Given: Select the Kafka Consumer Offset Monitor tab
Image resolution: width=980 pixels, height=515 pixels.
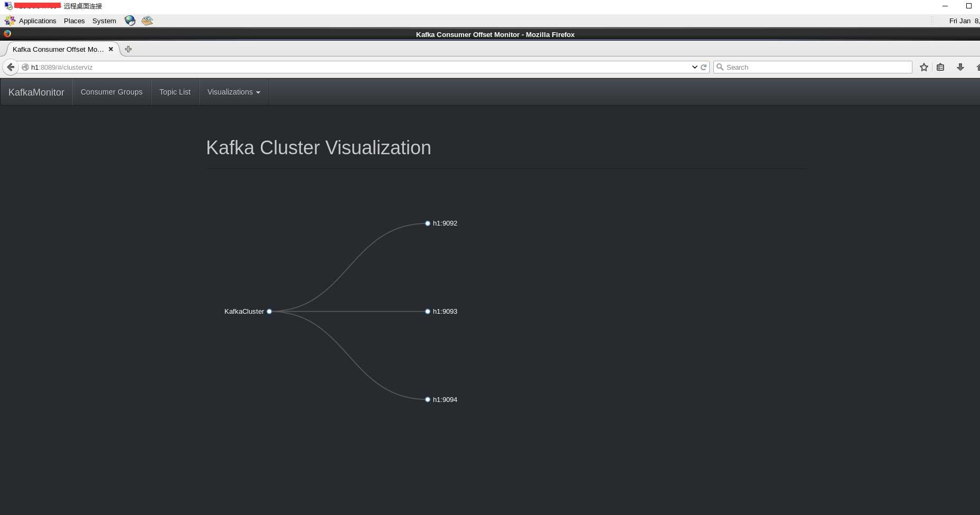Looking at the screenshot, I should (62, 49).
